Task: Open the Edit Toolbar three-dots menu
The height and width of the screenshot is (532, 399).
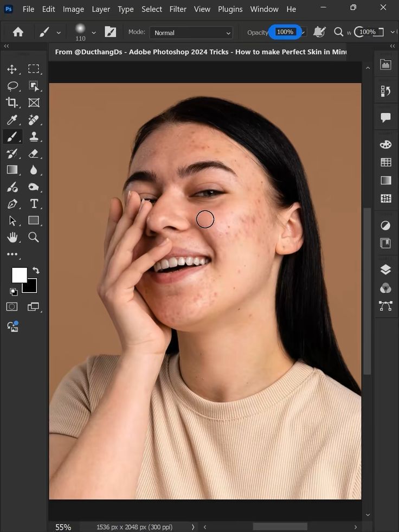Action: [x=12, y=254]
